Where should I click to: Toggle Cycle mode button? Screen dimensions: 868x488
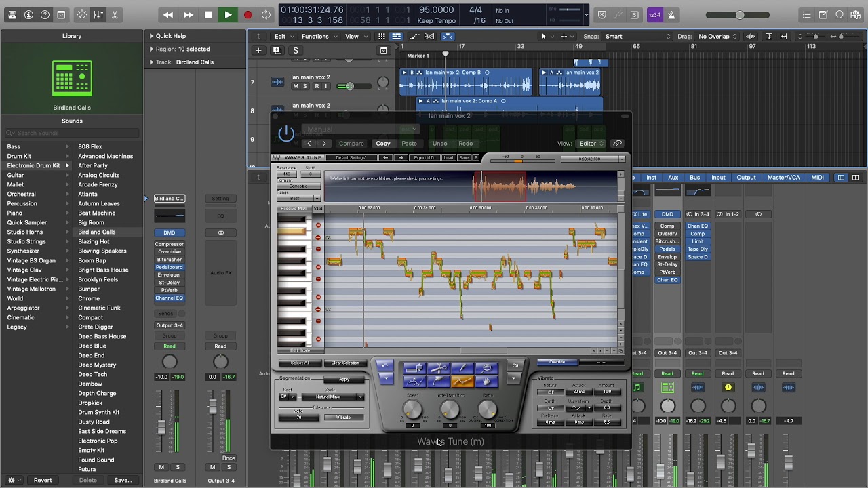tap(267, 15)
